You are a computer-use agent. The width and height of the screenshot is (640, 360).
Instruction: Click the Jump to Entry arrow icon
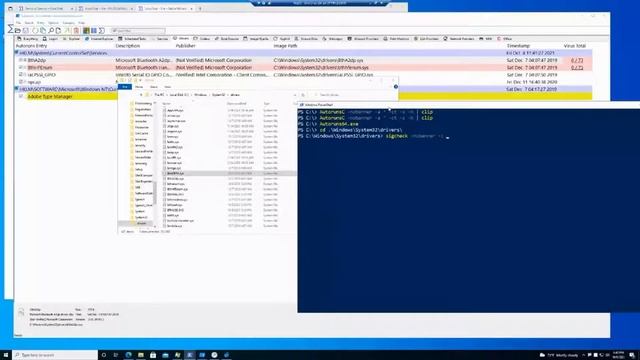point(68,30)
